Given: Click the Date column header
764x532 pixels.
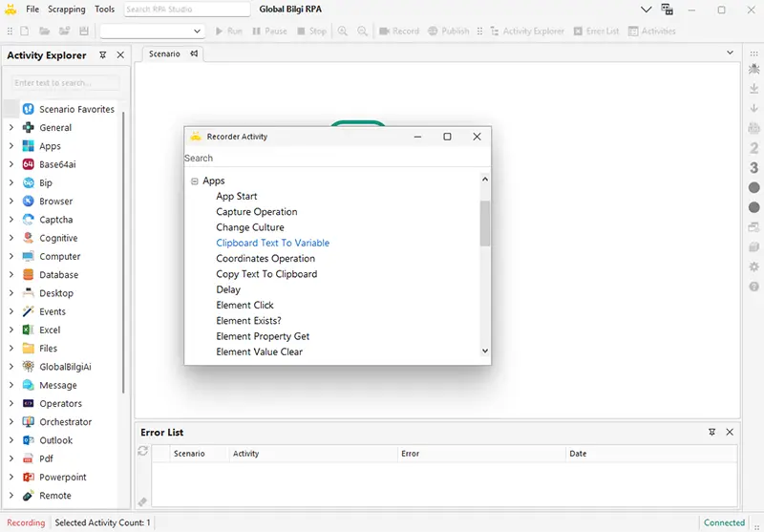Looking at the screenshot, I should coord(651,454).
